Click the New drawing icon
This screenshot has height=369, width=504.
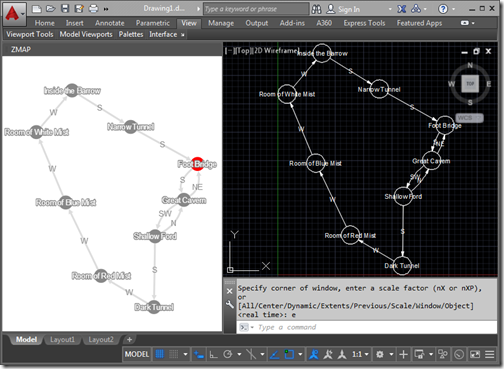click(x=37, y=9)
